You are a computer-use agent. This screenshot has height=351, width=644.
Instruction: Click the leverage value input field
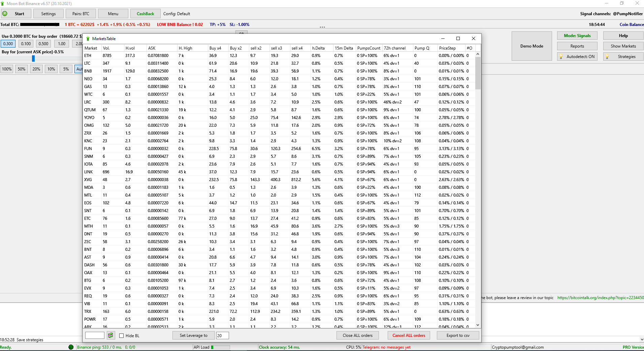coord(222,335)
